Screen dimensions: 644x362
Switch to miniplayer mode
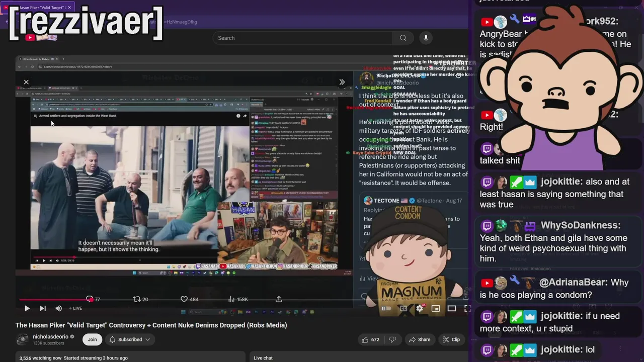436,308
